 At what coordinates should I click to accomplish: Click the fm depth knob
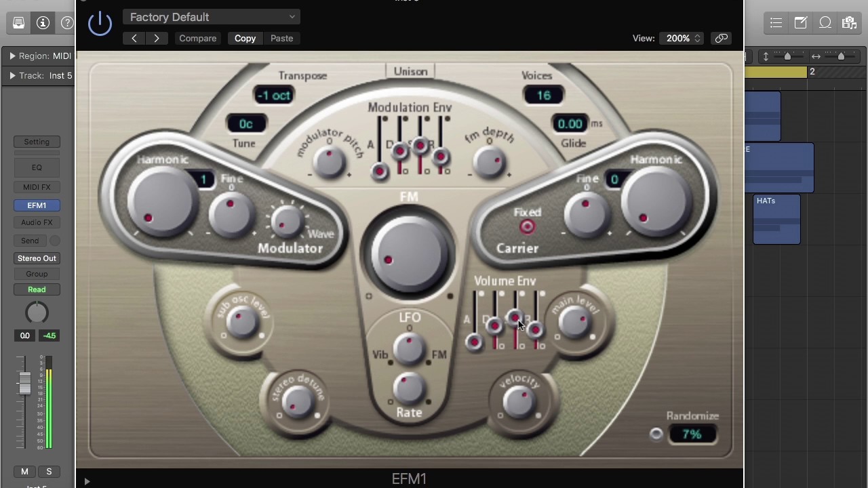[x=489, y=163]
